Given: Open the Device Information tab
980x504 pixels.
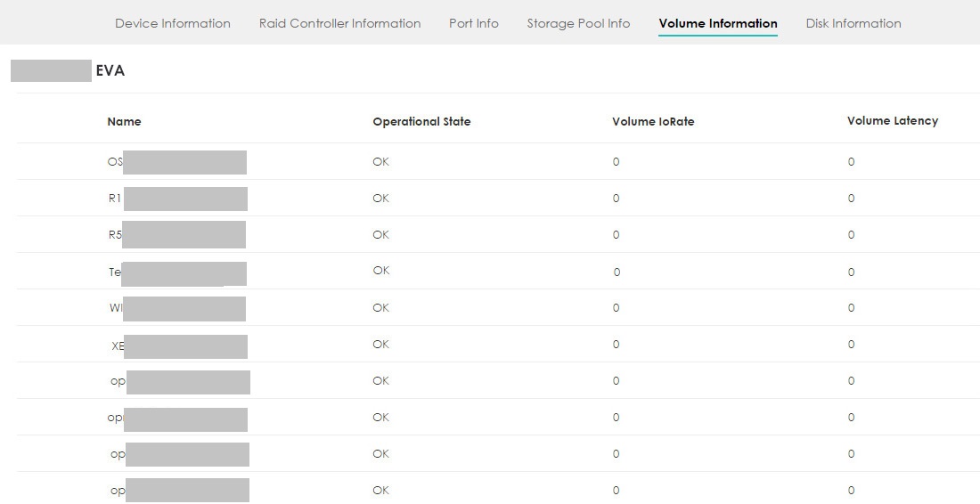Looking at the screenshot, I should [x=172, y=23].
